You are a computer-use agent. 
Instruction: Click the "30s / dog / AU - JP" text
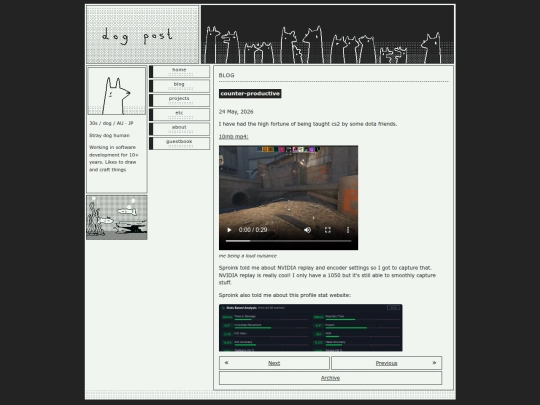(x=111, y=123)
